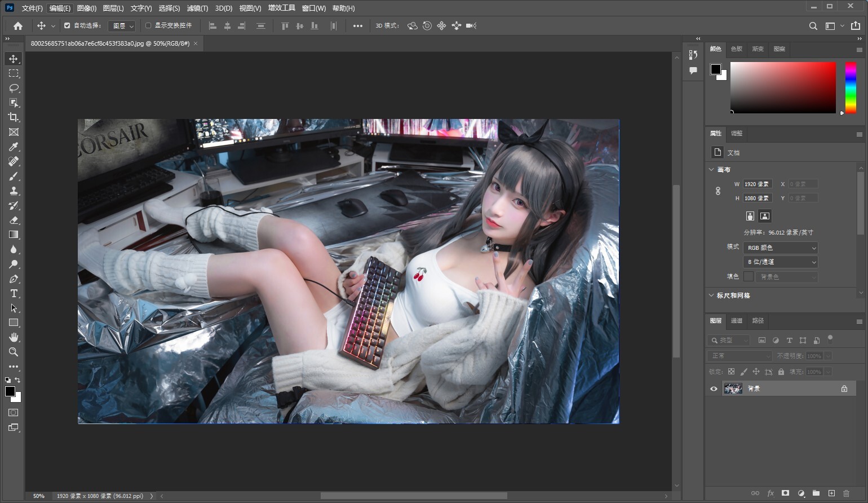Add a layer mask

pos(785,493)
